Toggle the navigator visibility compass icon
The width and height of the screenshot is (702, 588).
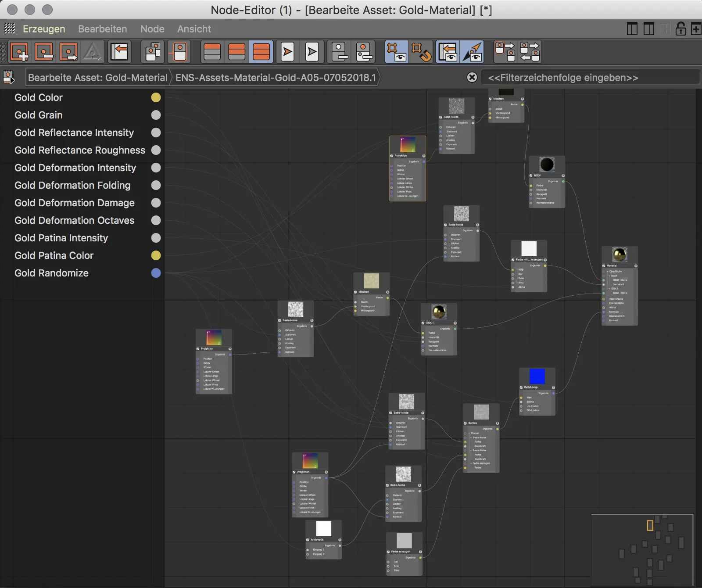473,52
